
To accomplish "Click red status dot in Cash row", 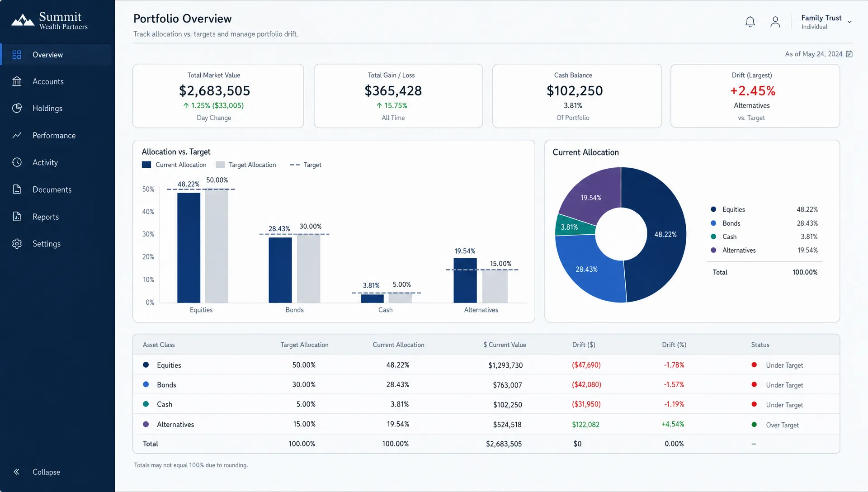I will (754, 404).
